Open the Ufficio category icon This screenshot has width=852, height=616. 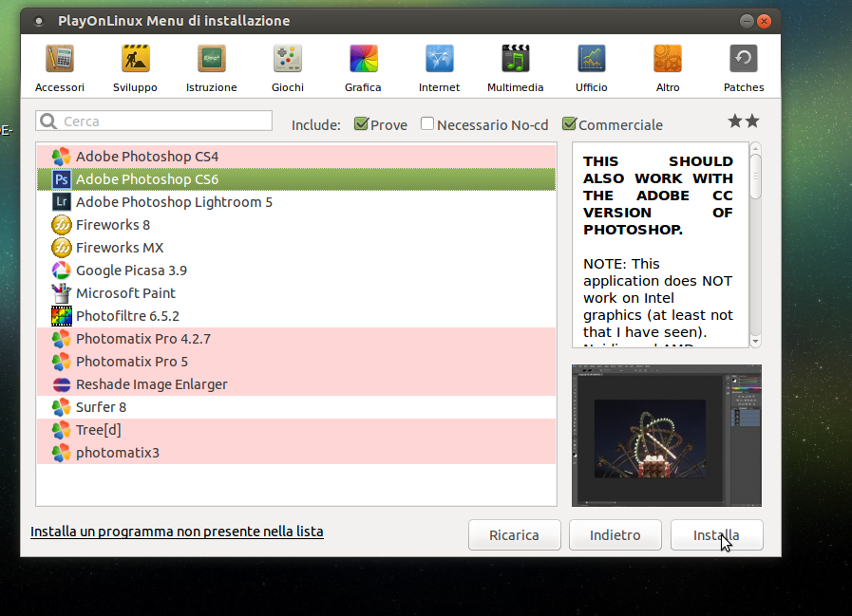[x=592, y=59]
